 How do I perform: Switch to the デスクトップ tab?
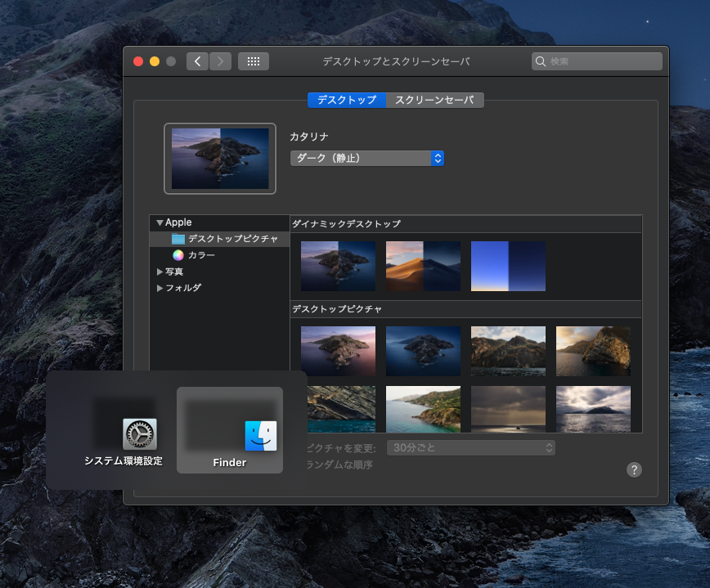347,100
